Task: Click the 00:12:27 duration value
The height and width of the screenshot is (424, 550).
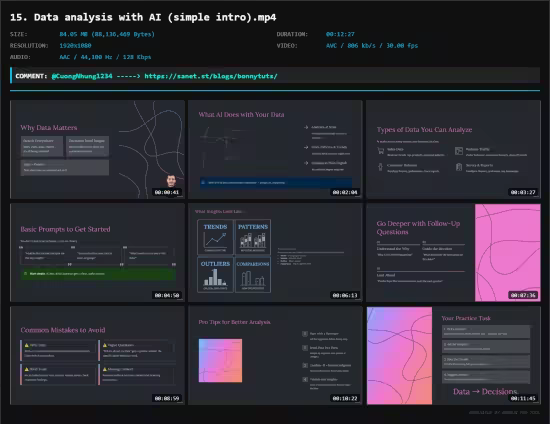Action: pyautogui.click(x=340, y=34)
